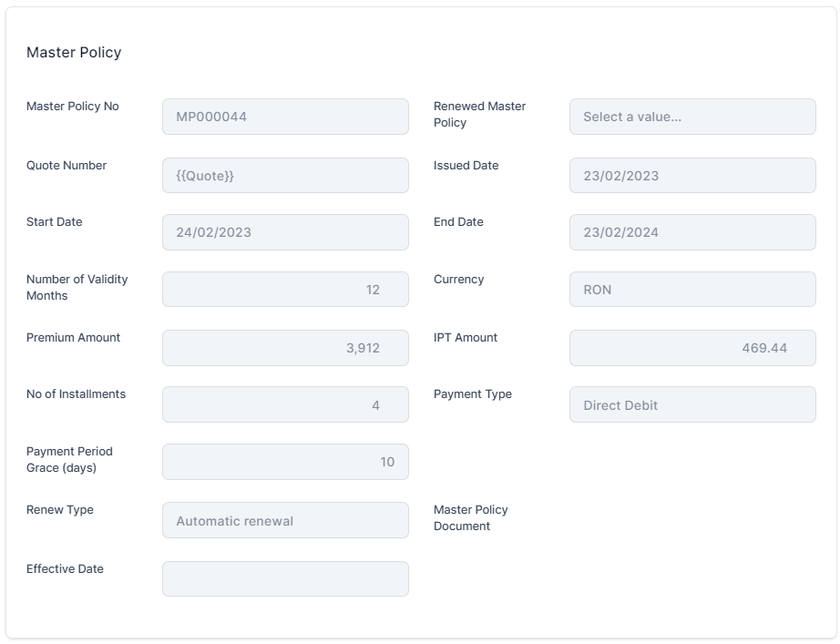Click the Master Policy Document label
Screen dimensions: 840x644
coord(470,517)
